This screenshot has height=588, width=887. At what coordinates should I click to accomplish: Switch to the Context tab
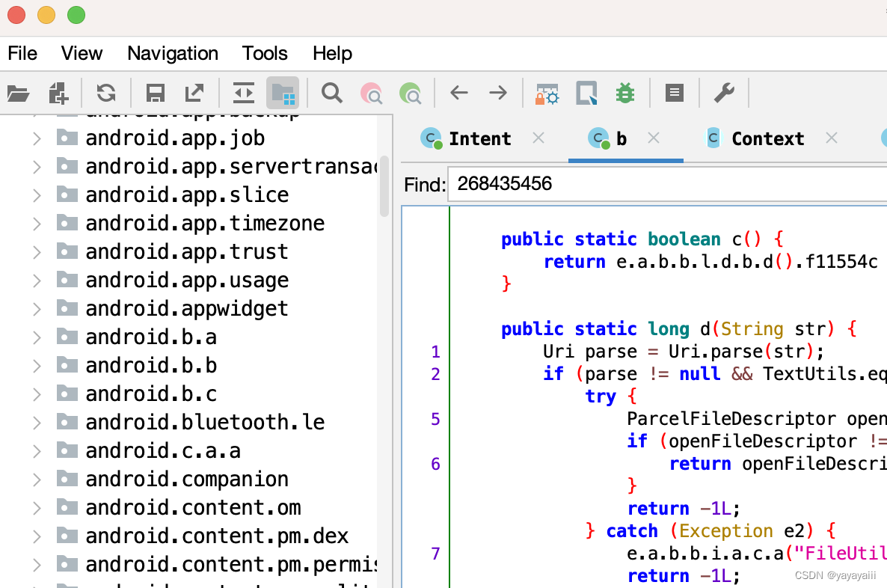(x=767, y=138)
